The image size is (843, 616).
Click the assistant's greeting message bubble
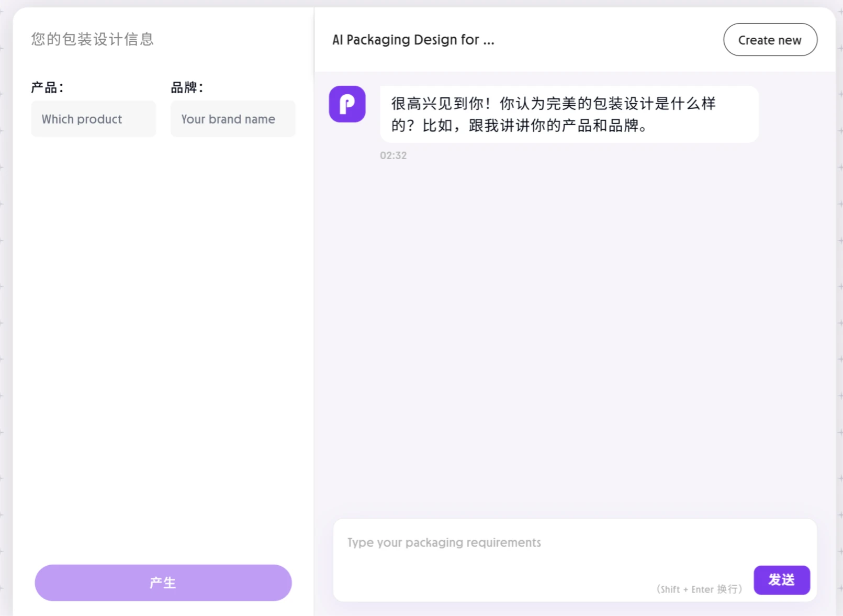pos(569,114)
